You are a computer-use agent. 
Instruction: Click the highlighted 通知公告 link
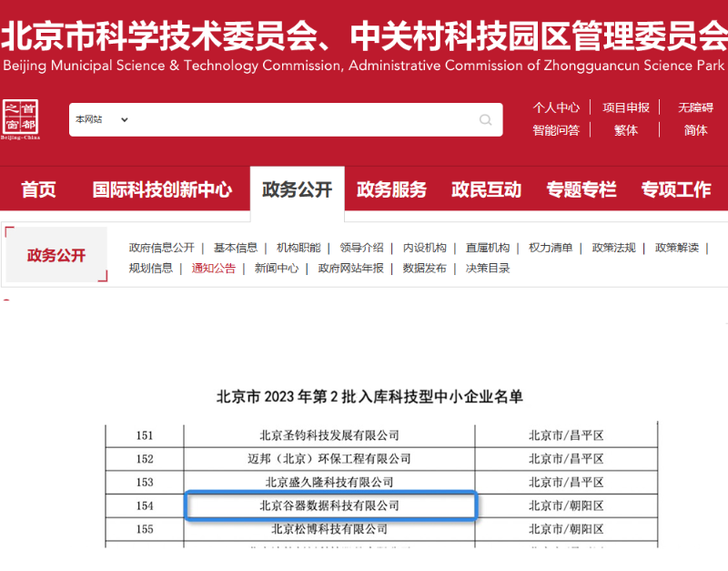pos(213,269)
